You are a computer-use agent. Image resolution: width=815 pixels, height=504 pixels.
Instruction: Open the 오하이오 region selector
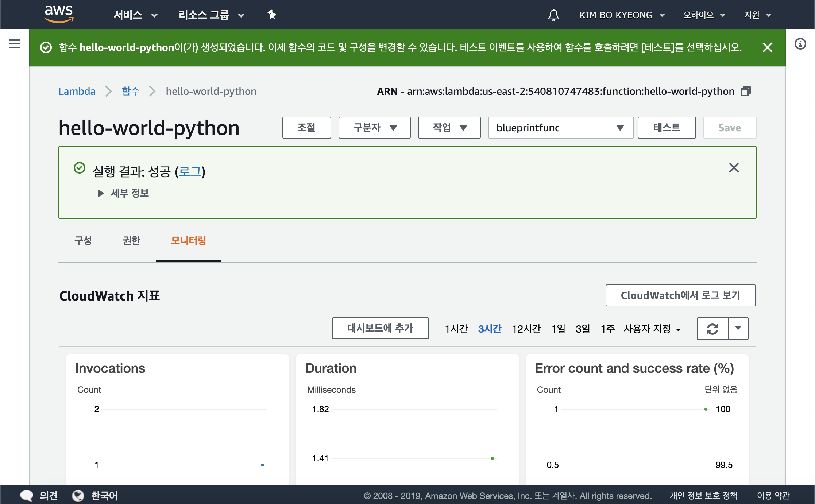point(704,15)
